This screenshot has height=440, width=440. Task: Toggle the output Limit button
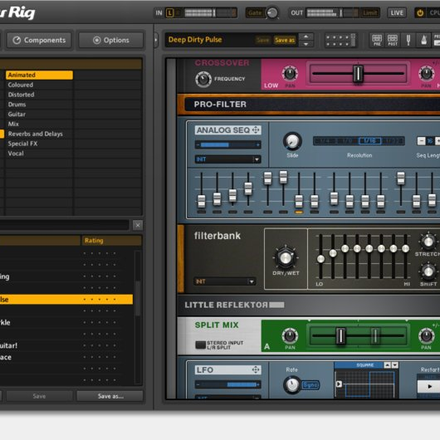370,13
